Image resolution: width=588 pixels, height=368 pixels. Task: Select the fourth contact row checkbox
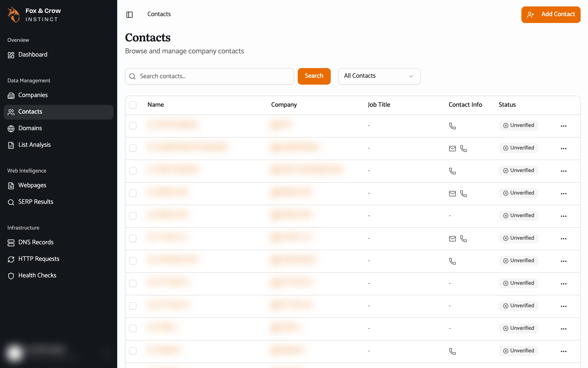[133, 193]
